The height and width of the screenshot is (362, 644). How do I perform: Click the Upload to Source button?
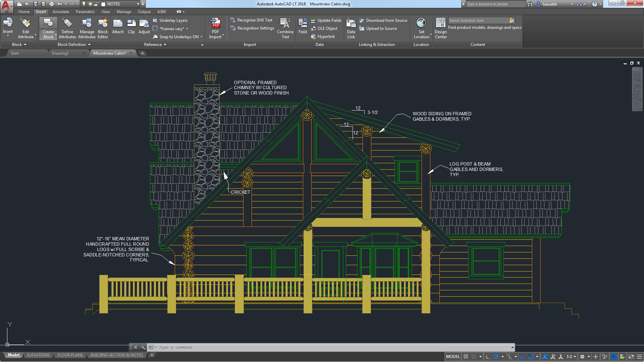pyautogui.click(x=381, y=28)
